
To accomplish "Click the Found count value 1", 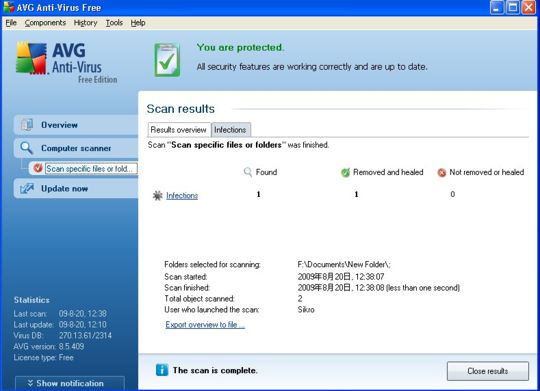I will point(258,194).
